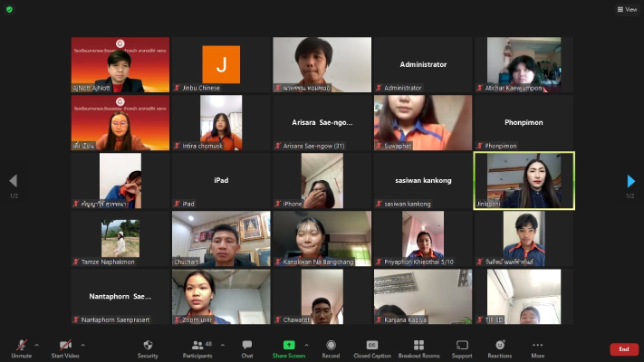Image resolution: width=644 pixels, height=362 pixels.
Task: Unmute the microphone
Action: click(21, 348)
